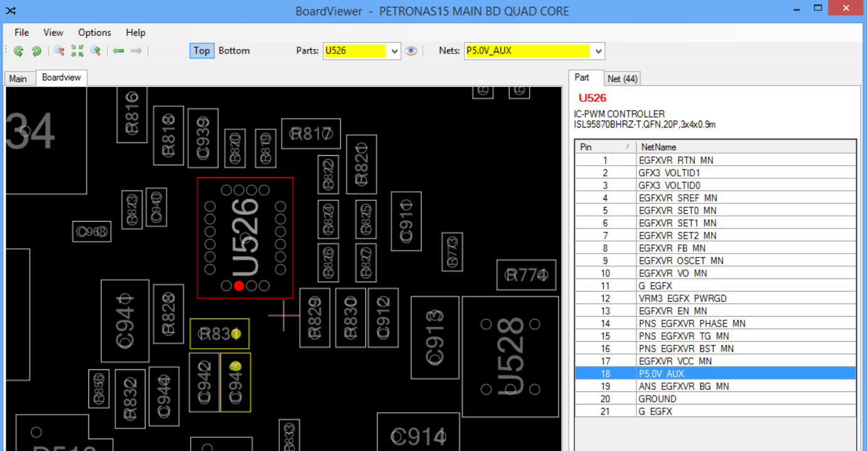
Task: Switch board side to Bottom
Action: coord(234,51)
